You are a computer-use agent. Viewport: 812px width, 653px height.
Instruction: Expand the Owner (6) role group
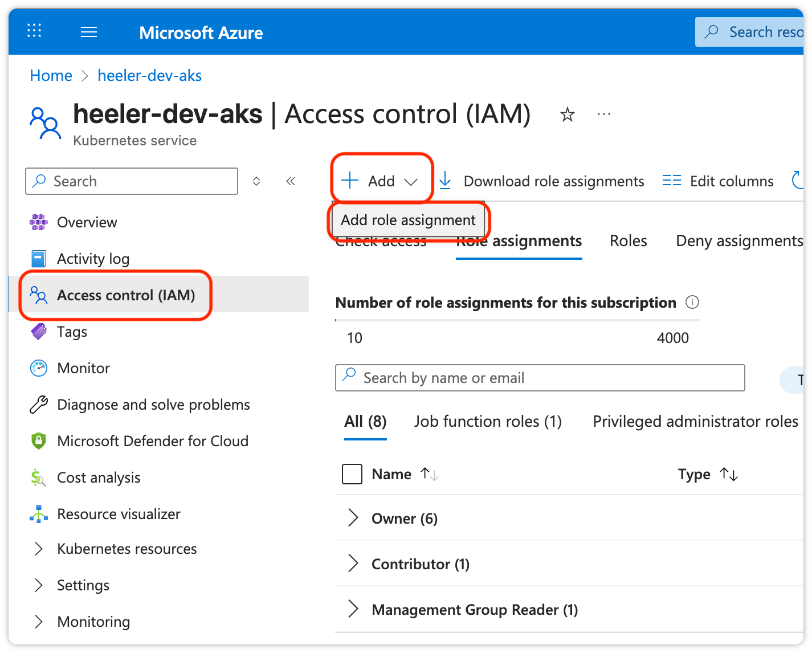point(353,518)
